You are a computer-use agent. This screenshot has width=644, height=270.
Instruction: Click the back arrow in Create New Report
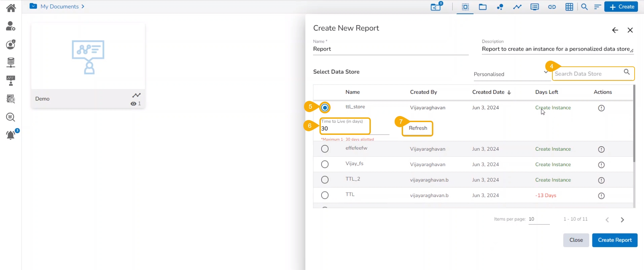click(615, 30)
